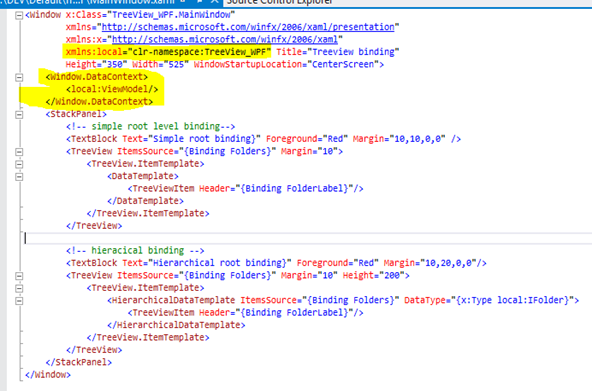Screen dimensions: 592x391
Task: Collapse TreeView.ItemTemplate that contains HierarchicalDataTemplate
Action: (19, 288)
